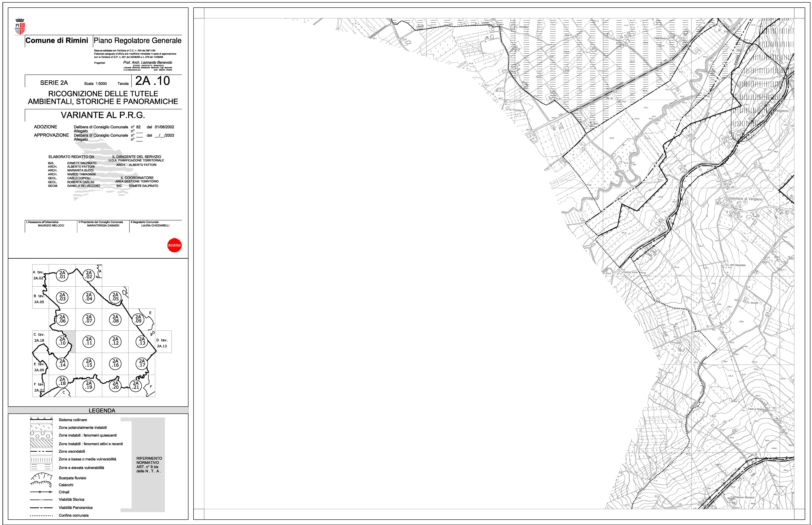
Task: Click the fenomeni quiescenti hexagon pattern swatch
Action: tap(41, 435)
